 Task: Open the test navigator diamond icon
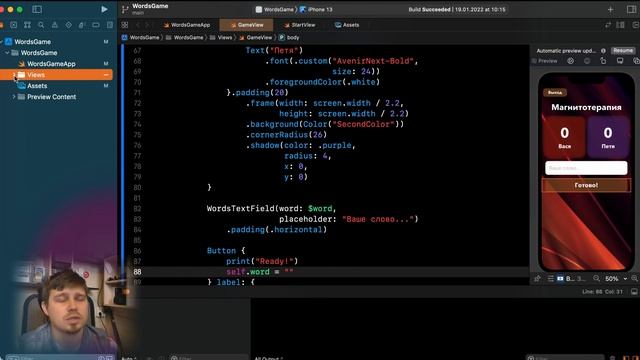pyautogui.click(x=69, y=25)
